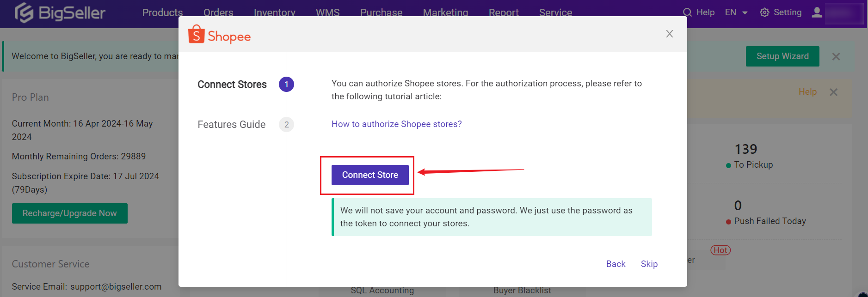Open the Setting gear icon

point(764,12)
